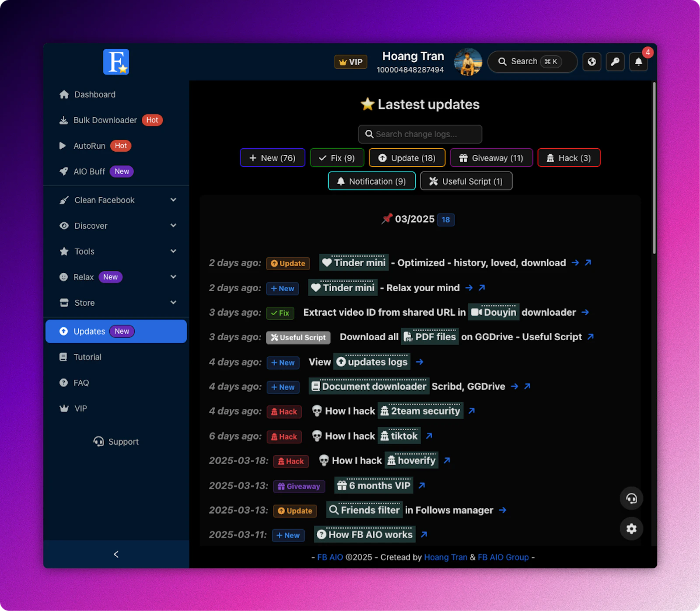Open the Search box in header
This screenshot has height=611, width=700.
pos(532,62)
